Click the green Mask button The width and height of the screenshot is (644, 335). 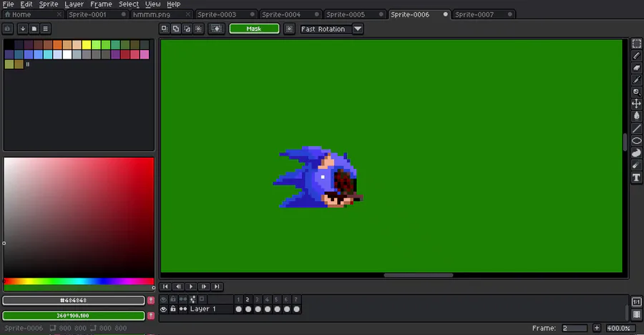254,29
